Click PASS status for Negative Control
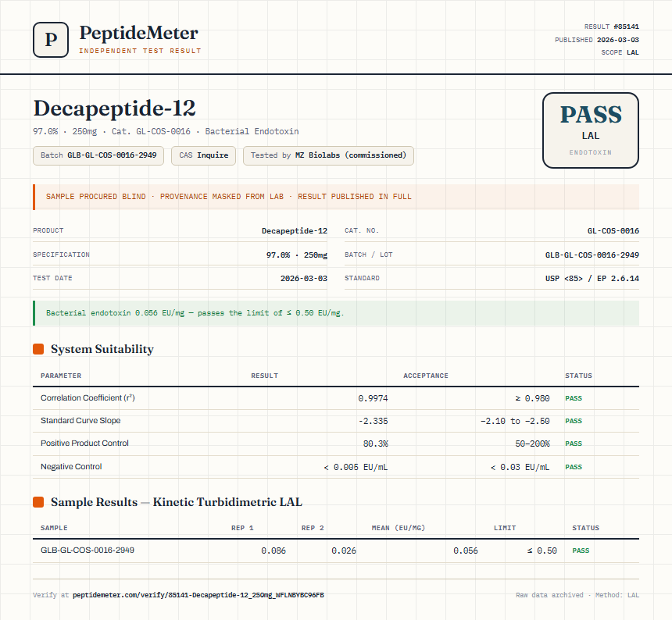 574,467
